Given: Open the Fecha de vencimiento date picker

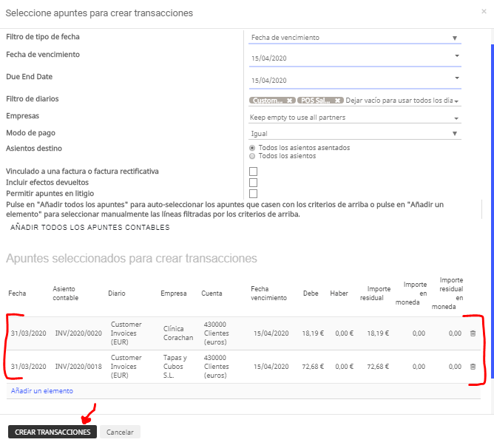Looking at the screenshot, I should [457, 55].
